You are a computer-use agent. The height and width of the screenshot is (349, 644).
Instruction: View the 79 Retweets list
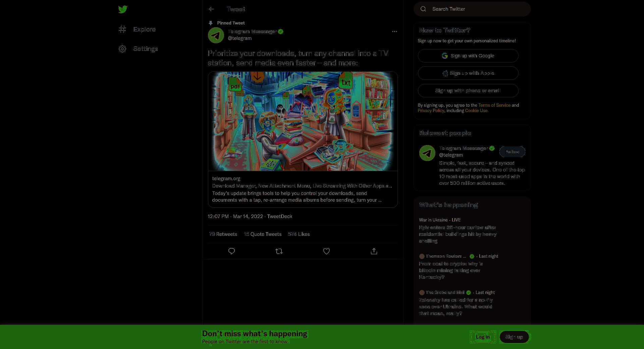pyautogui.click(x=223, y=234)
